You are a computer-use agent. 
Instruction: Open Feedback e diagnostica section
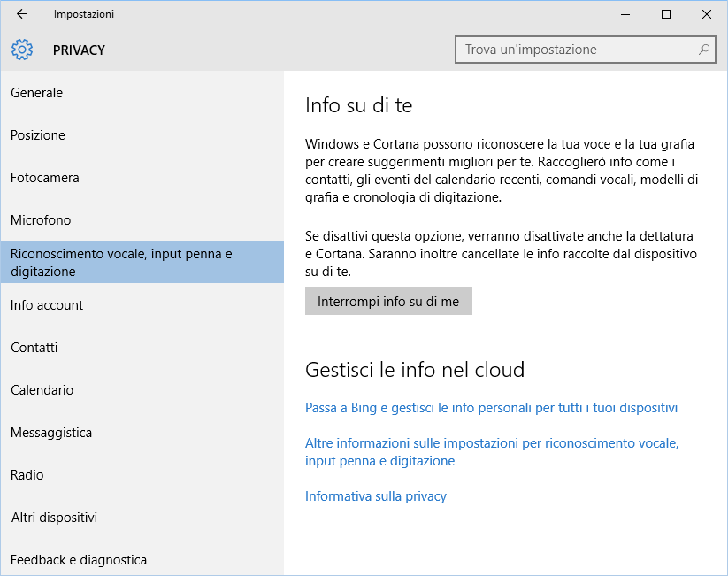[142, 560]
